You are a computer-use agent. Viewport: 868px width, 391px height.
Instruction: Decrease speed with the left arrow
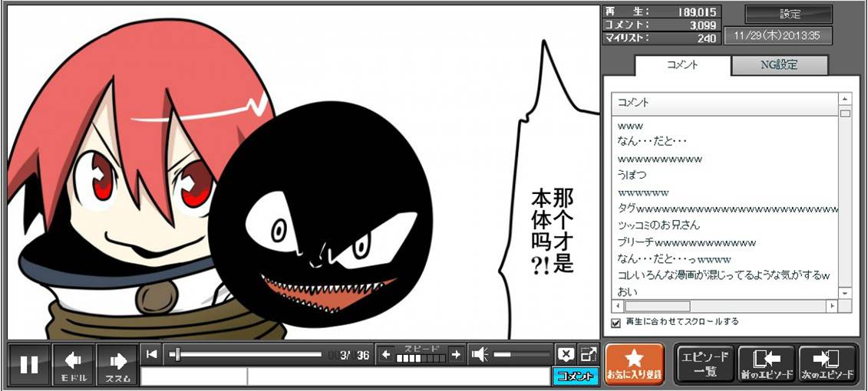pos(386,354)
